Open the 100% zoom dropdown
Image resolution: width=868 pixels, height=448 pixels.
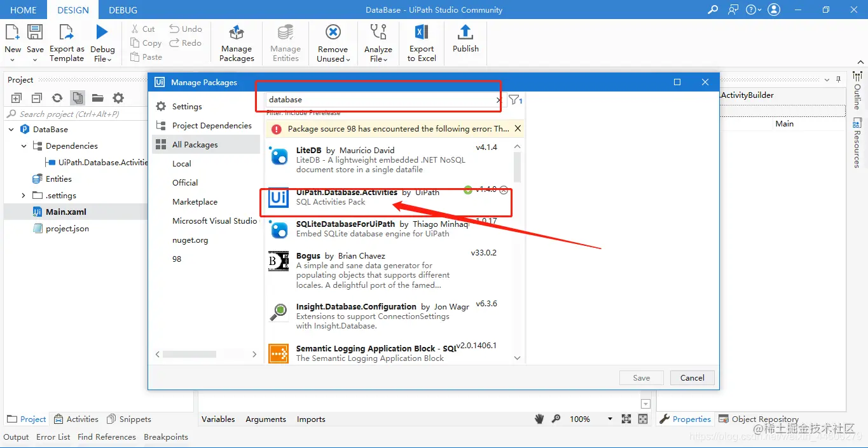[x=610, y=419]
